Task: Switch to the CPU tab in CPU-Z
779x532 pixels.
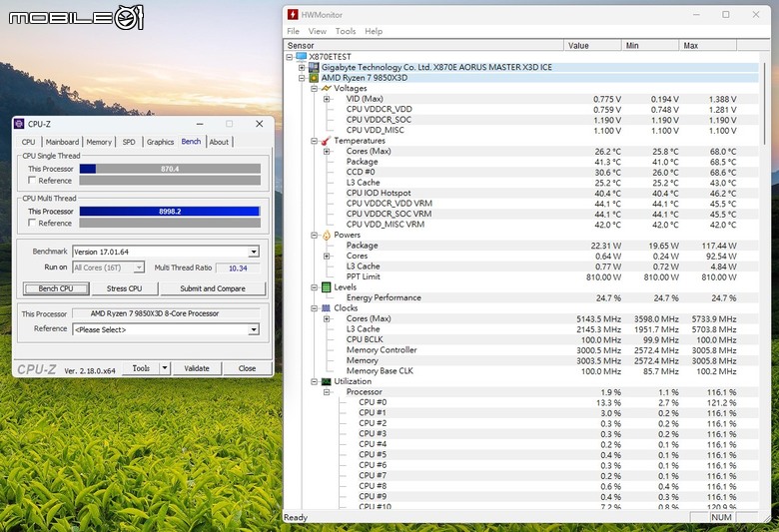Action: click(x=28, y=142)
